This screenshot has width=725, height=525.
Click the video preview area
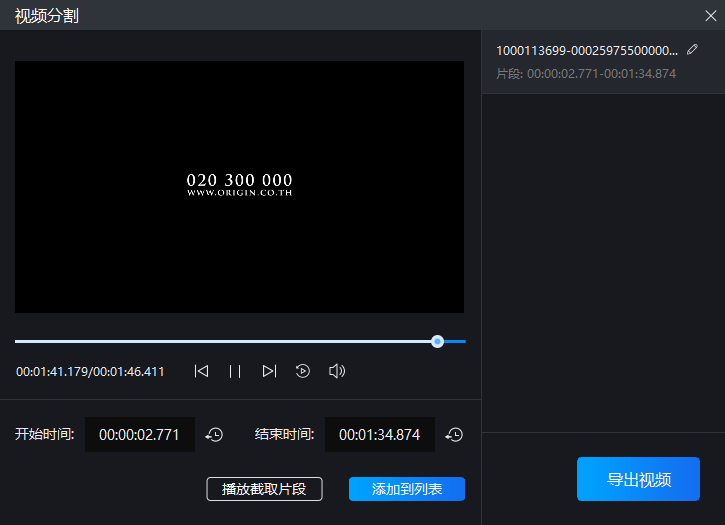[x=240, y=187]
